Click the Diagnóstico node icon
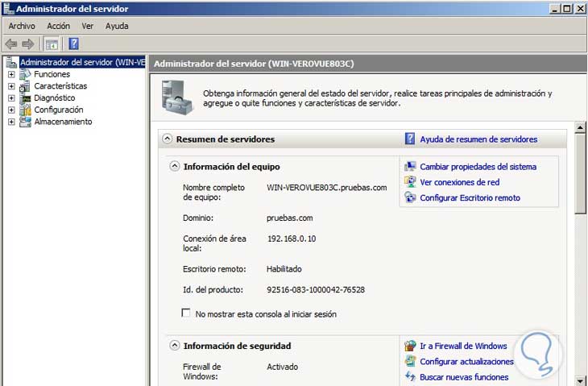Screen dimensions: 588x386 pos(25,98)
